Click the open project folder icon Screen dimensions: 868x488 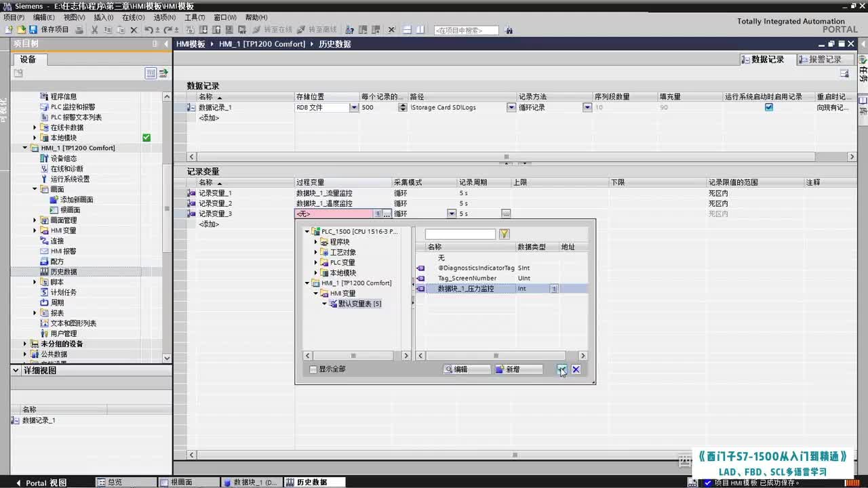20,30
